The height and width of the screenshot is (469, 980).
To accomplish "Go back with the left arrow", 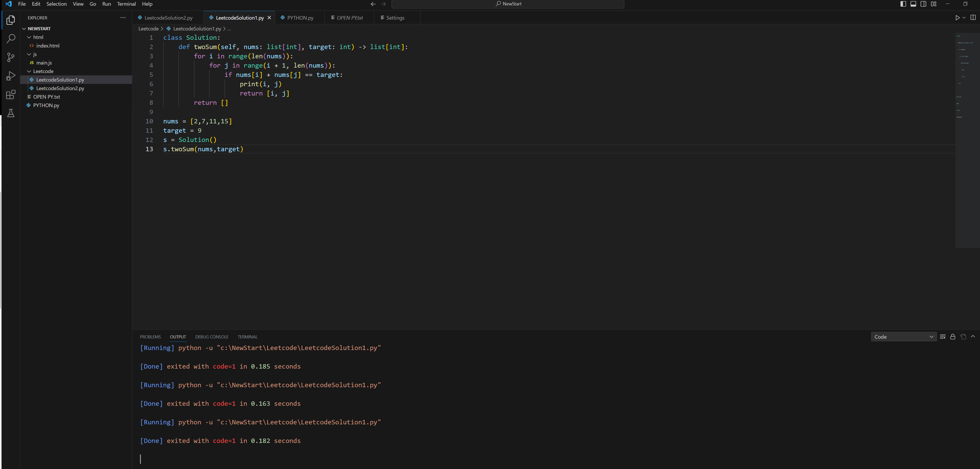I will click(x=373, y=4).
